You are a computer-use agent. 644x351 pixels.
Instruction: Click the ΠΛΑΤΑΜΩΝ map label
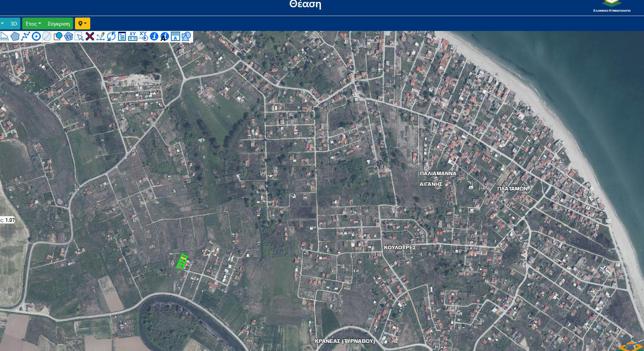tap(512, 189)
